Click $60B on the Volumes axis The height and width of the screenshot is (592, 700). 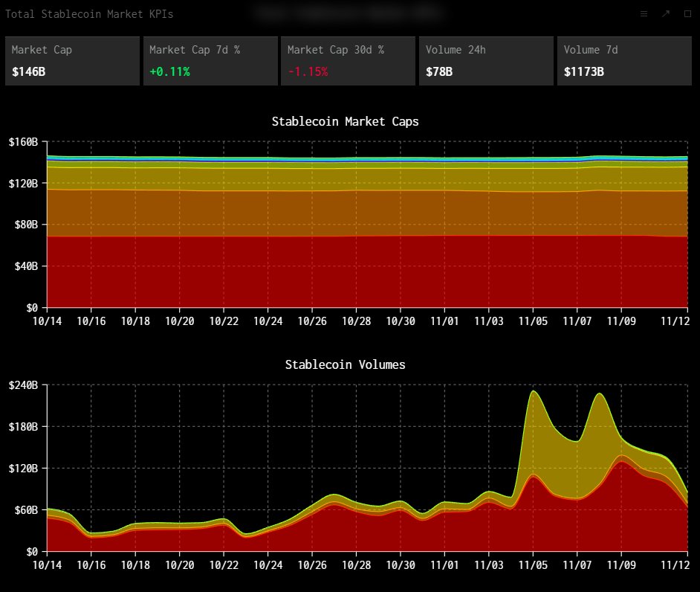[26, 509]
